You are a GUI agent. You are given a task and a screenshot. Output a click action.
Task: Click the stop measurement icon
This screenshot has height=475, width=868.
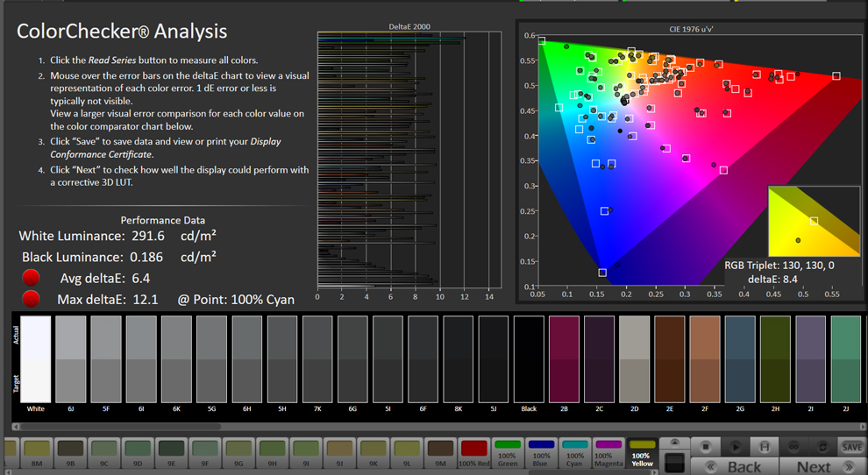[705, 446]
